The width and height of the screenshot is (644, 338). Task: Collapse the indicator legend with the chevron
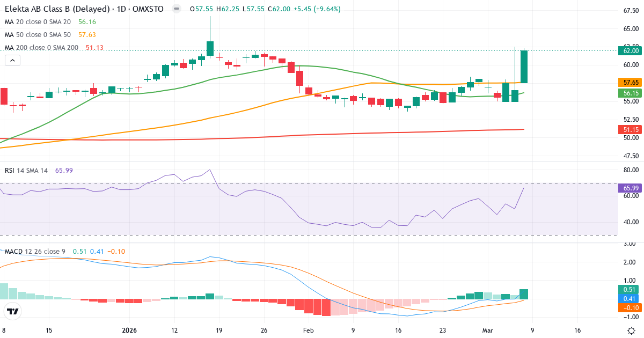click(x=12, y=60)
